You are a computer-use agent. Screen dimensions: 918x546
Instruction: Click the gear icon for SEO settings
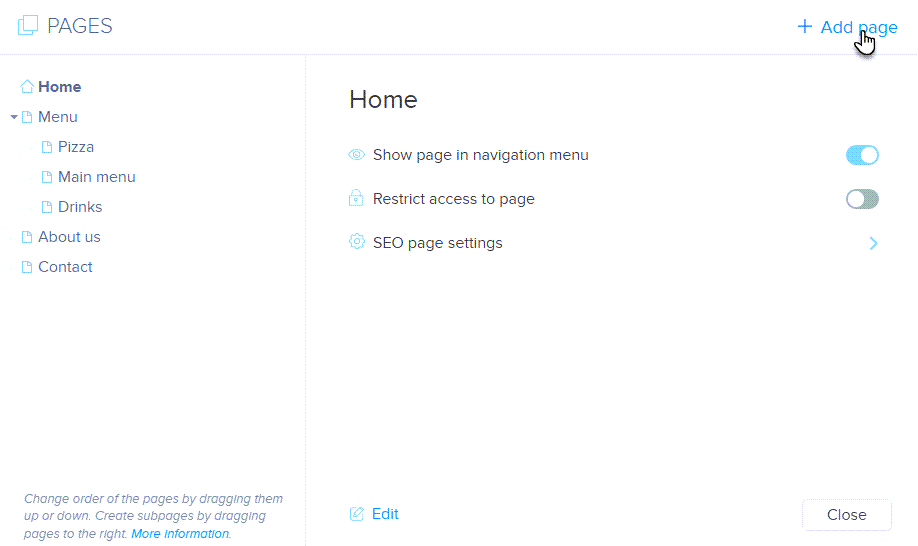[x=356, y=243]
